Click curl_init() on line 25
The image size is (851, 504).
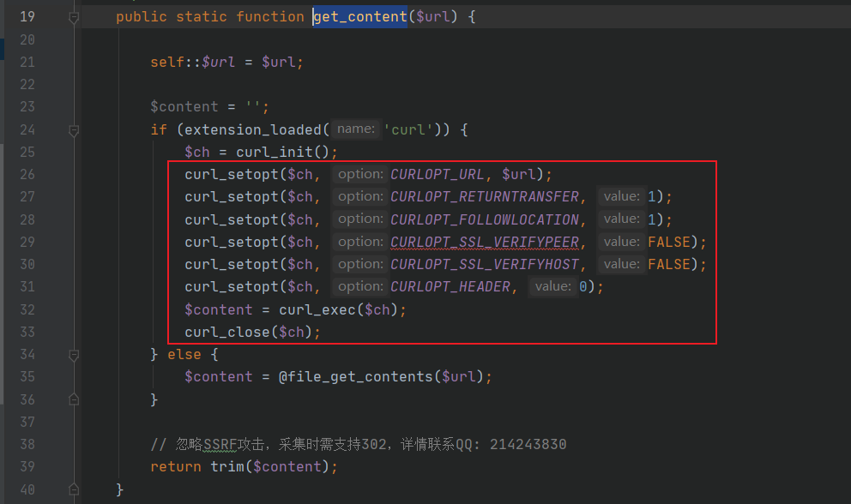[x=282, y=152]
